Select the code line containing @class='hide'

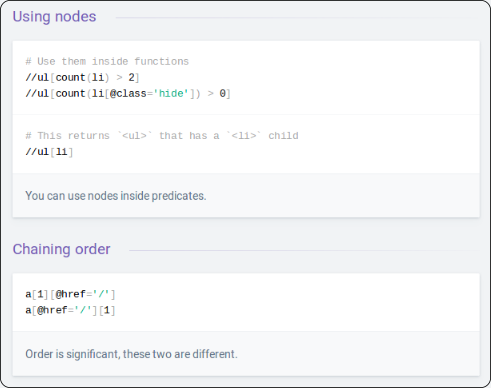128,94
